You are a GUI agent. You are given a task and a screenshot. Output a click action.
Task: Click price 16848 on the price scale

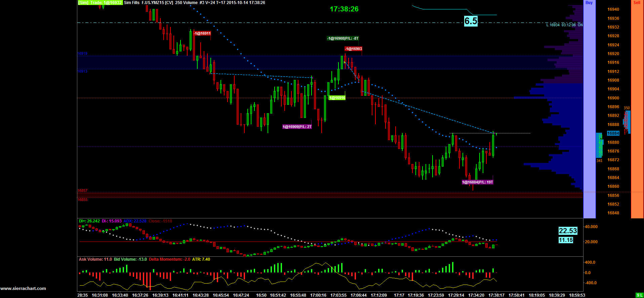[613, 213]
